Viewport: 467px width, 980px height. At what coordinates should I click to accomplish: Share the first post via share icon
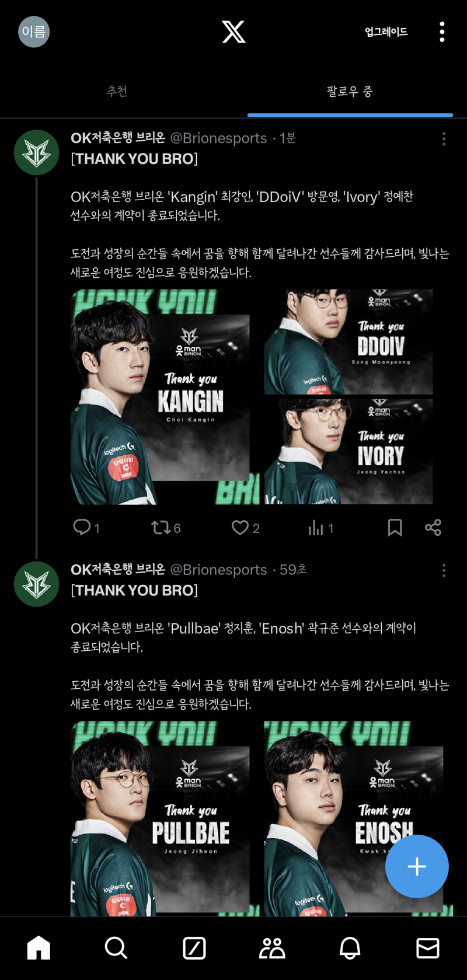point(433,528)
